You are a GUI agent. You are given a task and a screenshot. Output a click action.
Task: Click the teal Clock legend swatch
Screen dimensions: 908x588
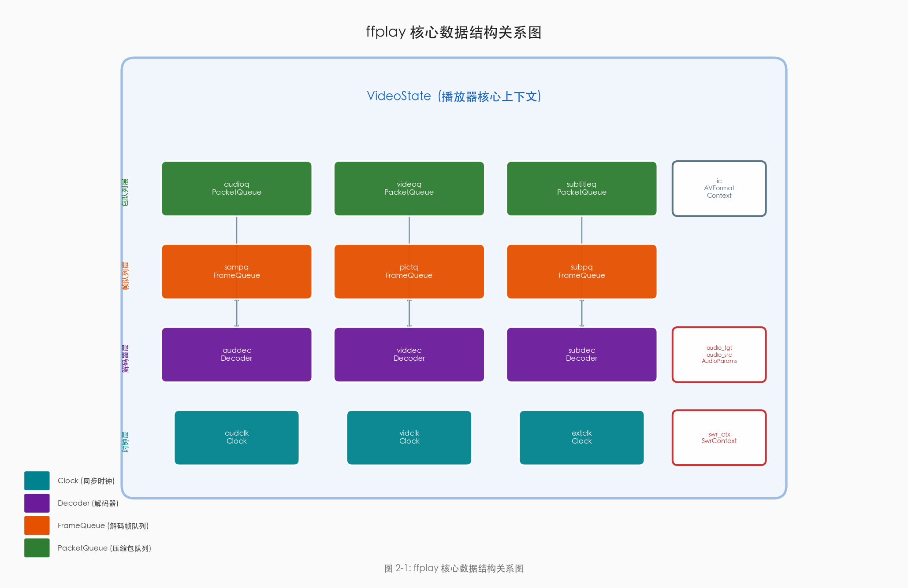click(x=37, y=481)
